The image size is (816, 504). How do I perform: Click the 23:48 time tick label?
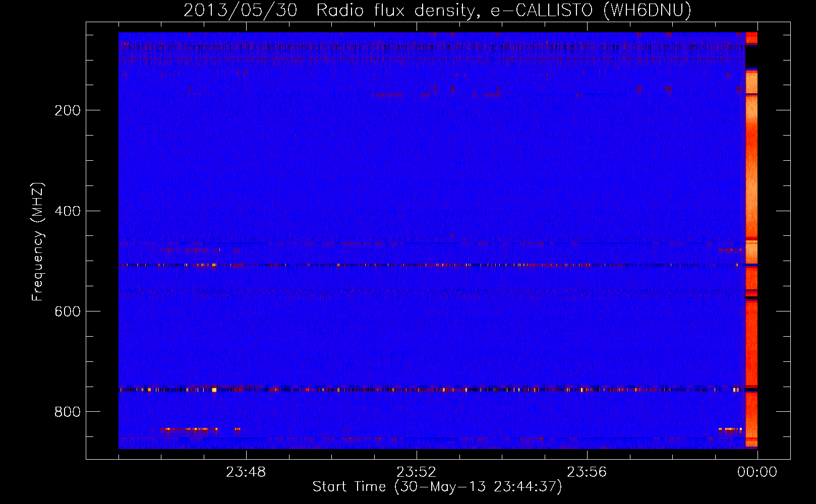[x=246, y=472]
